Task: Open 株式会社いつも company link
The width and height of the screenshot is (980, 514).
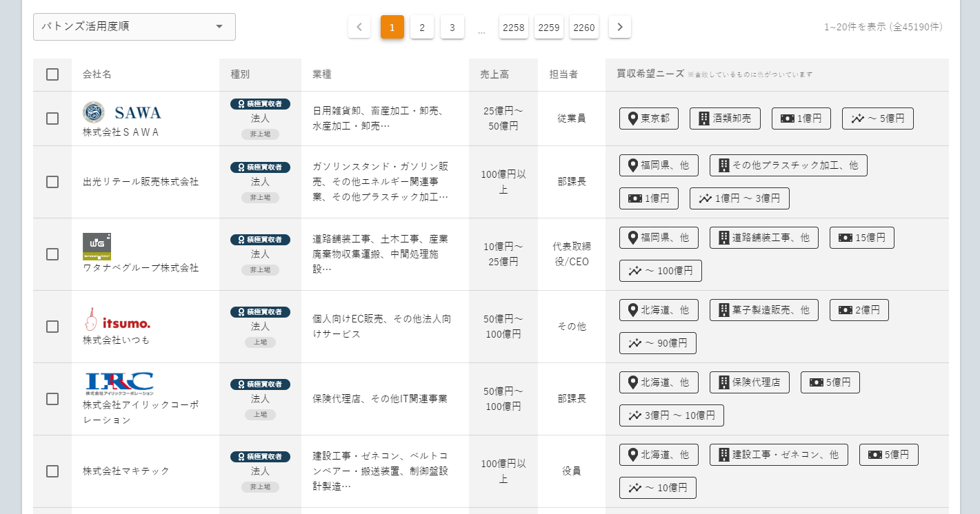Action: [117, 340]
